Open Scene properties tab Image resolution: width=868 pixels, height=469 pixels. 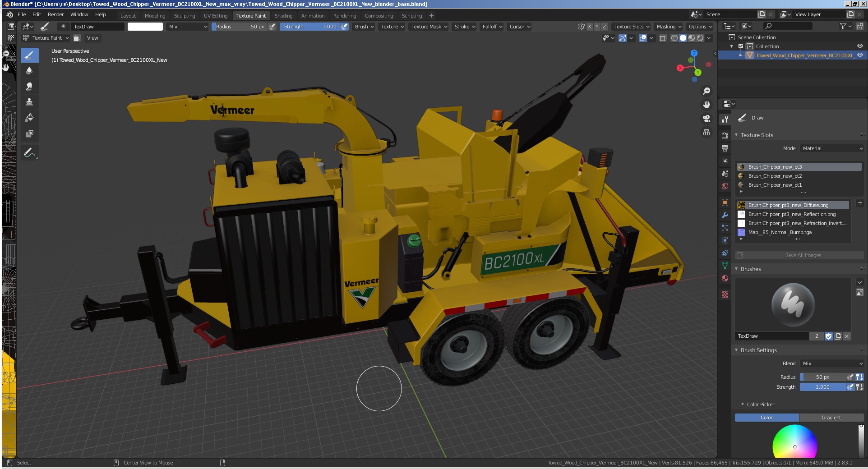pyautogui.click(x=725, y=173)
